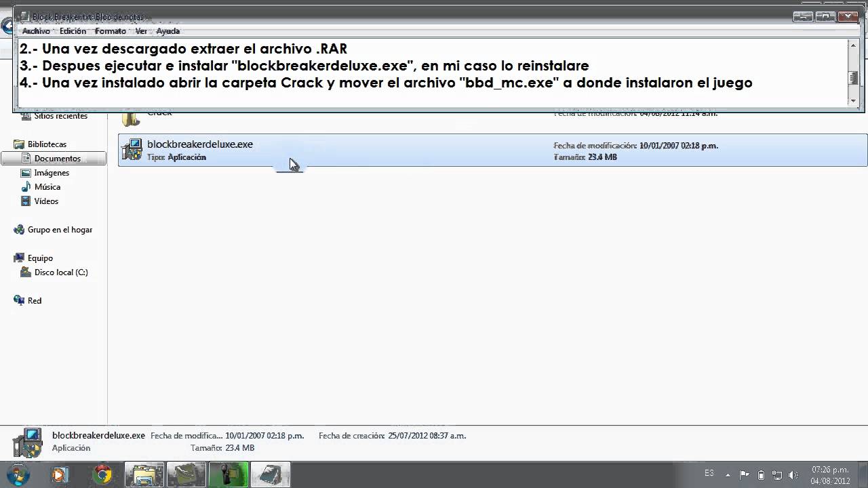The height and width of the screenshot is (488, 868).
Task: Click the Notepad scroll down arrow
Action: tap(853, 100)
